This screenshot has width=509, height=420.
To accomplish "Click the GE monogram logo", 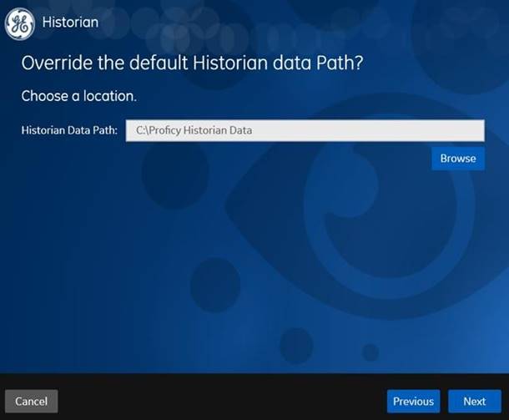I will coord(20,24).
